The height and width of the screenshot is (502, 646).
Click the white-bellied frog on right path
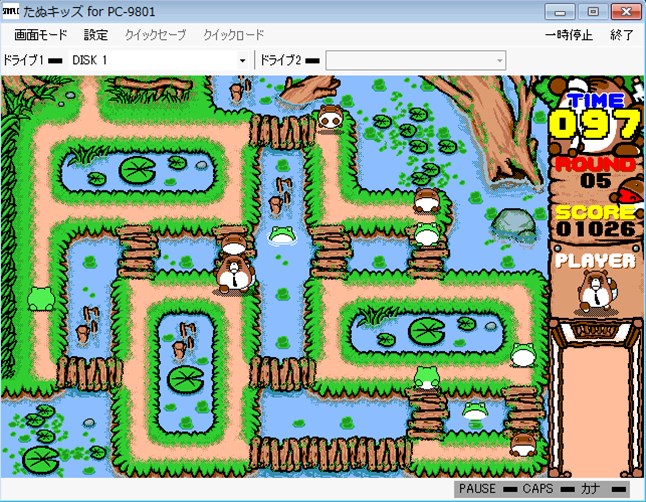(x=522, y=355)
